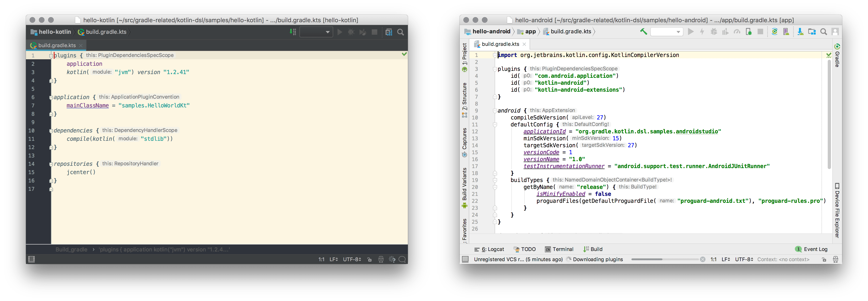
Task: Open the Logcat tool window tab
Action: tap(489, 249)
